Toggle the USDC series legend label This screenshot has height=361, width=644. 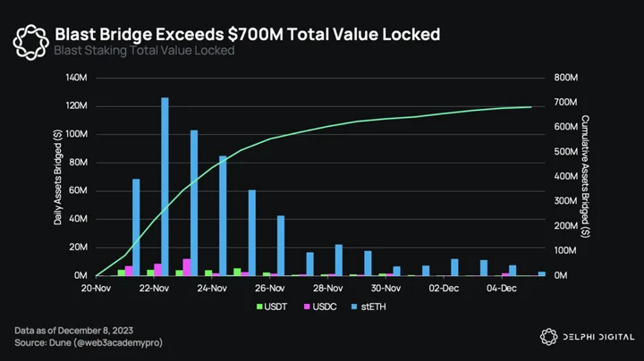pyautogui.click(x=325, y=306)
